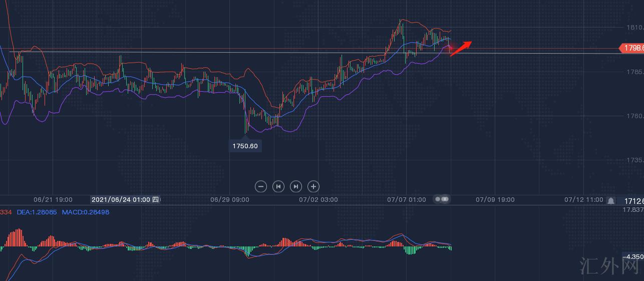Click the skip-to-next chart navigation icon
This screenshot has width=644, height=281.
coord(296,186)
